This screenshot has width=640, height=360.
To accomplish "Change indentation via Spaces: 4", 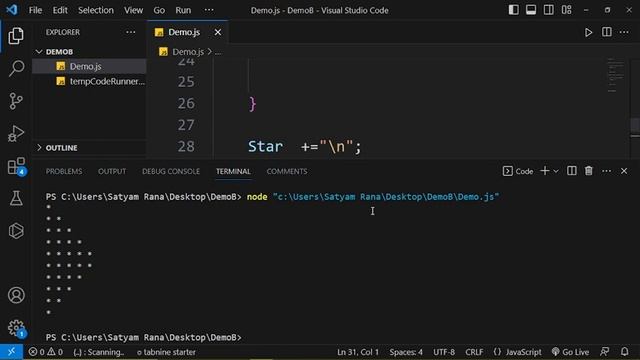I will tap(406, 352).
